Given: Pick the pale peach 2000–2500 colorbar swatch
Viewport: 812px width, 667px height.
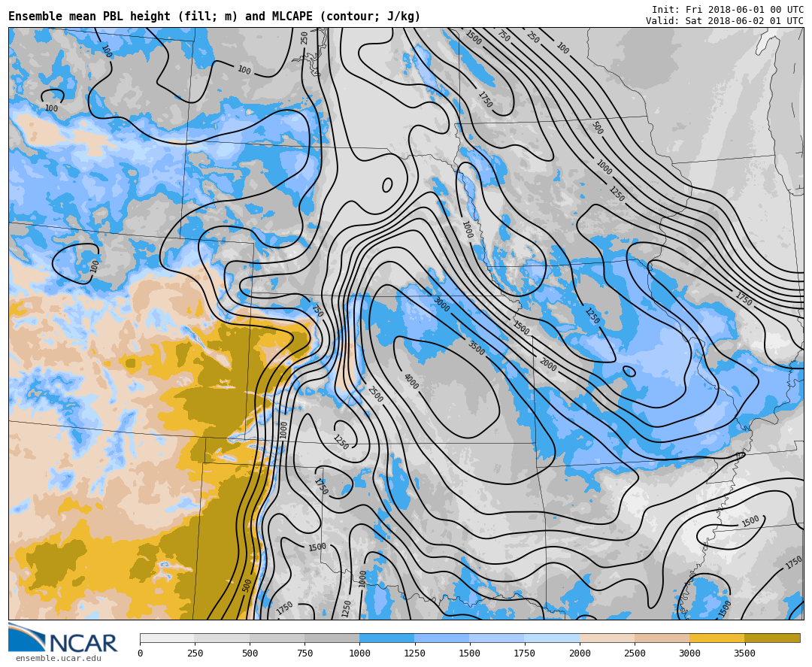Looking at the screenshot, I should pos(607,638).
